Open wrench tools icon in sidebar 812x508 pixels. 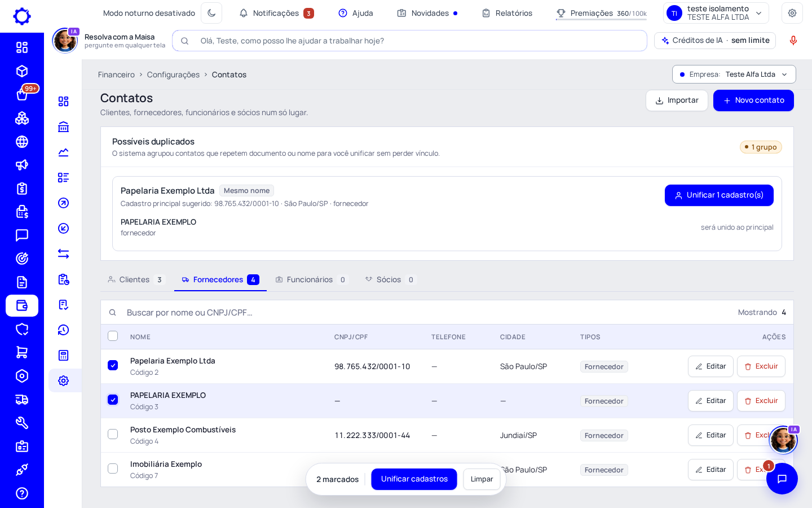22,423
